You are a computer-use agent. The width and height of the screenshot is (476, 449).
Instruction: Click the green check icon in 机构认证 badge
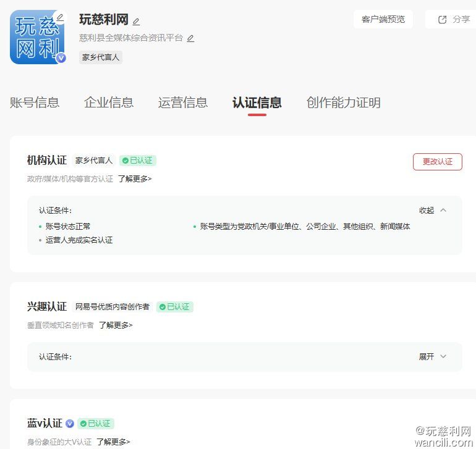coord(125,161)
